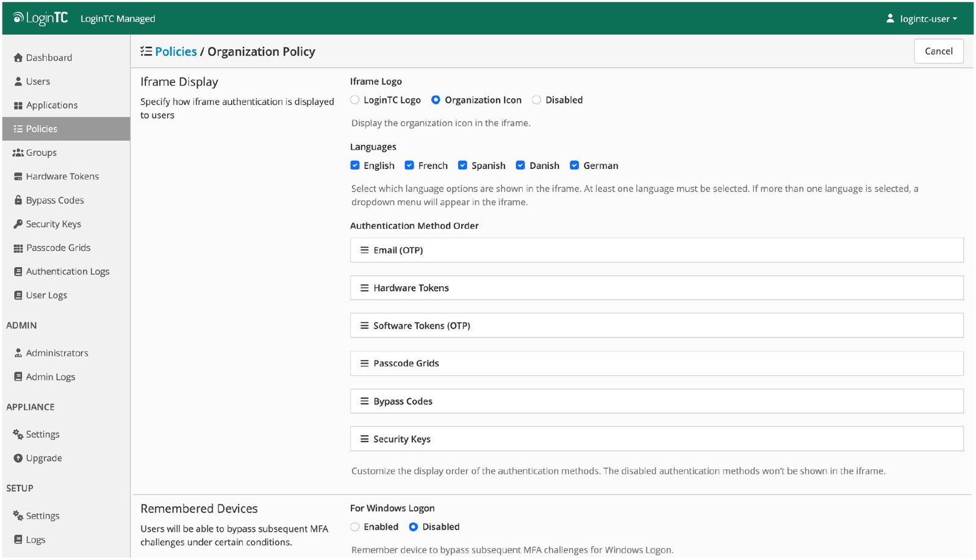Click the Policies list icon in sidebar
The image size is (976, 560).
(x=18, y=129)
